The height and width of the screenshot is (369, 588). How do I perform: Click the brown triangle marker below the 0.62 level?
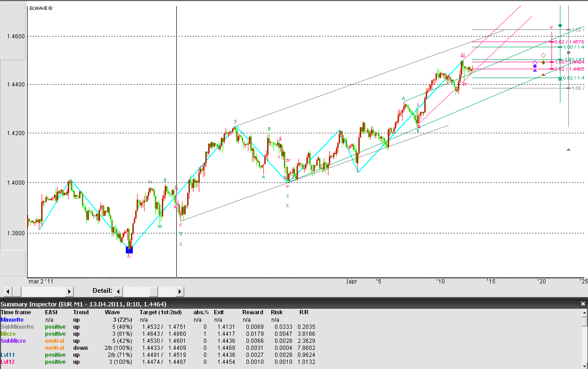(x=544, y=75)
